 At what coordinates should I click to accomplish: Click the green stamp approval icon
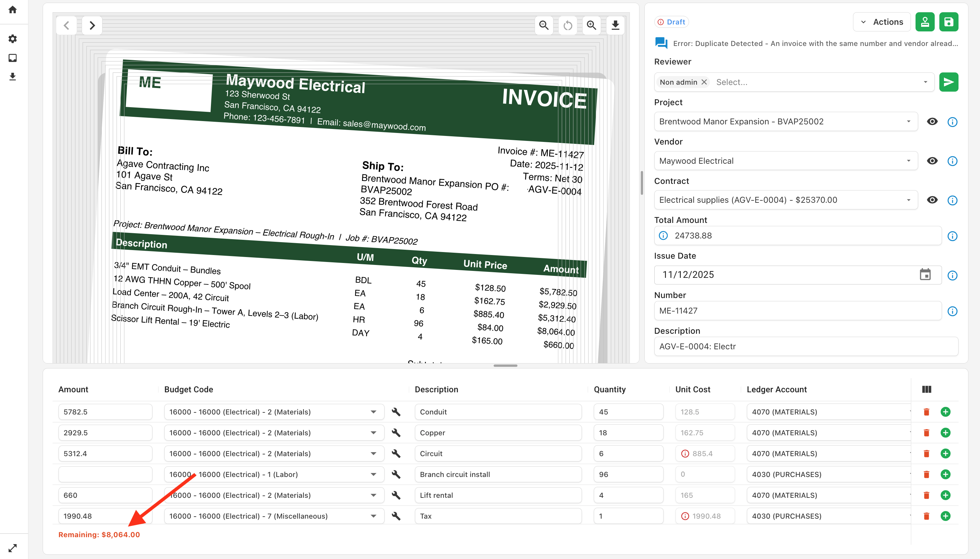(x=925, y=21)
